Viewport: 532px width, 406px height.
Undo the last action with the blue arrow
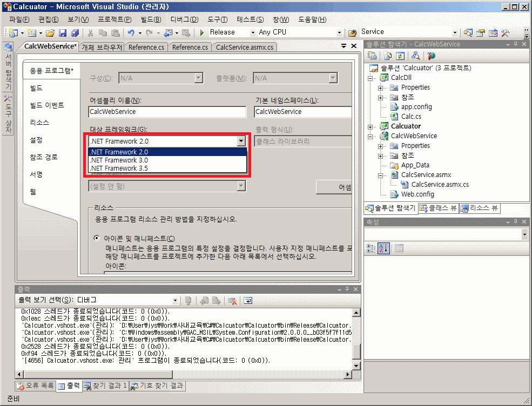click(131, 32)
